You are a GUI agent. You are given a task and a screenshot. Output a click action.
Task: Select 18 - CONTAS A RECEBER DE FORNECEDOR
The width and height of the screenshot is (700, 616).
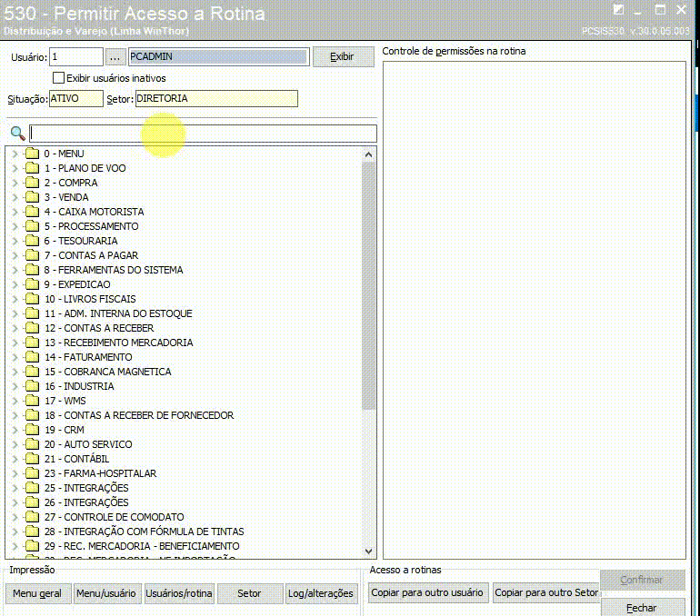coord(139,415)
